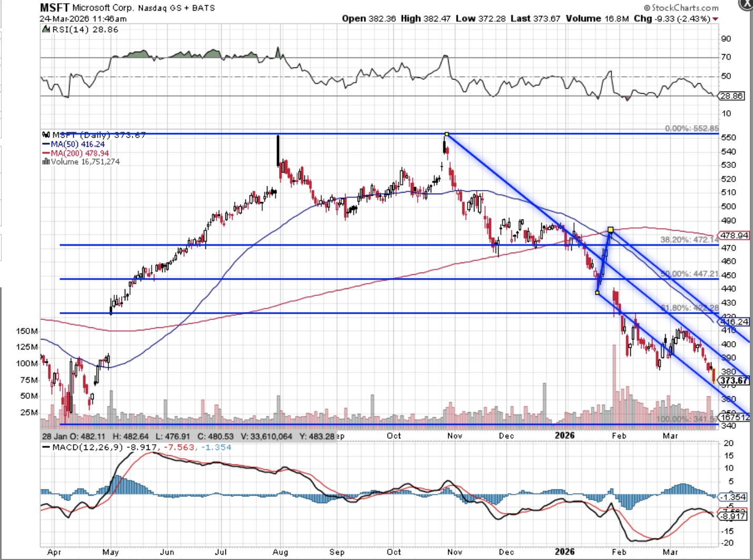Image resolution: width=753 pixels, height=560 pixels.
Task: Click the blue -1.354 MACD histogram value
Action: 216,447
